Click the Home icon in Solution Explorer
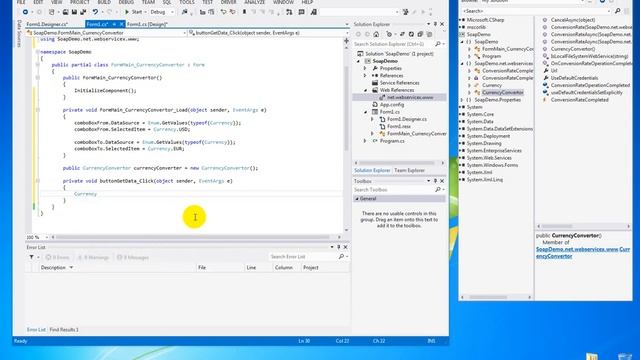 pos(376,34)
